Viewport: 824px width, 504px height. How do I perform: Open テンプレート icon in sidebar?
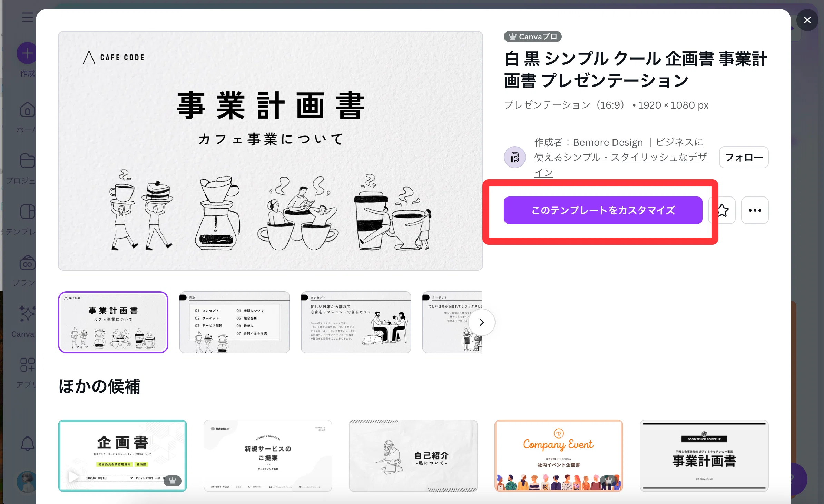click(x=27, y=212)
